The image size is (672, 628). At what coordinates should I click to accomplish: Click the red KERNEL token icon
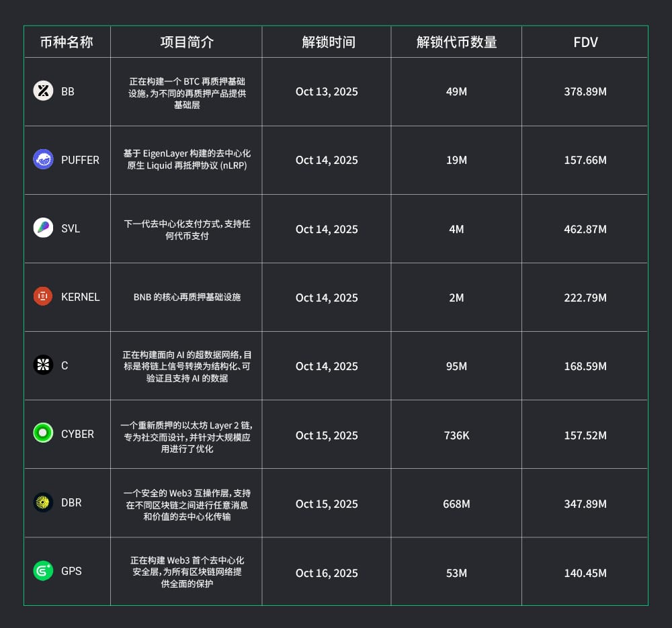pos(43,296)
